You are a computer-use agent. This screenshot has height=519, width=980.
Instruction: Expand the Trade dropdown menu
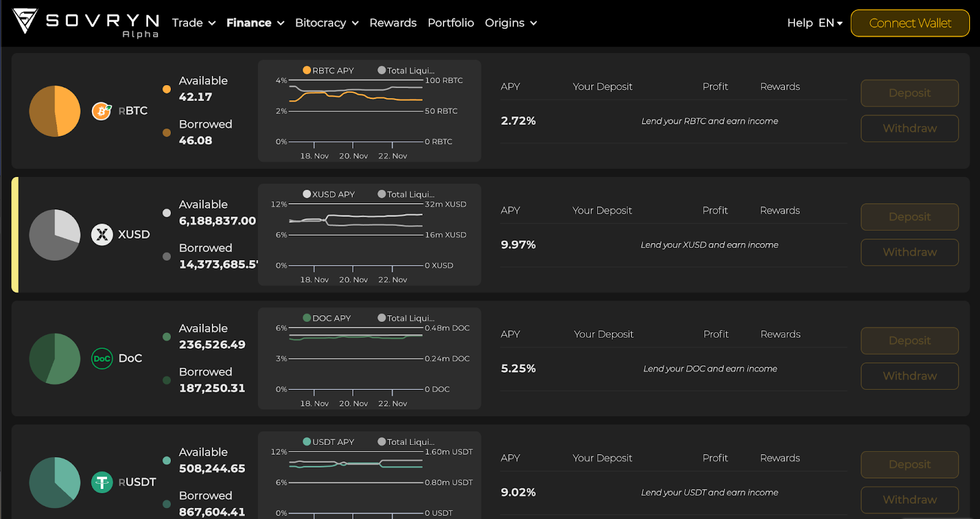click(x=194, y=23)
